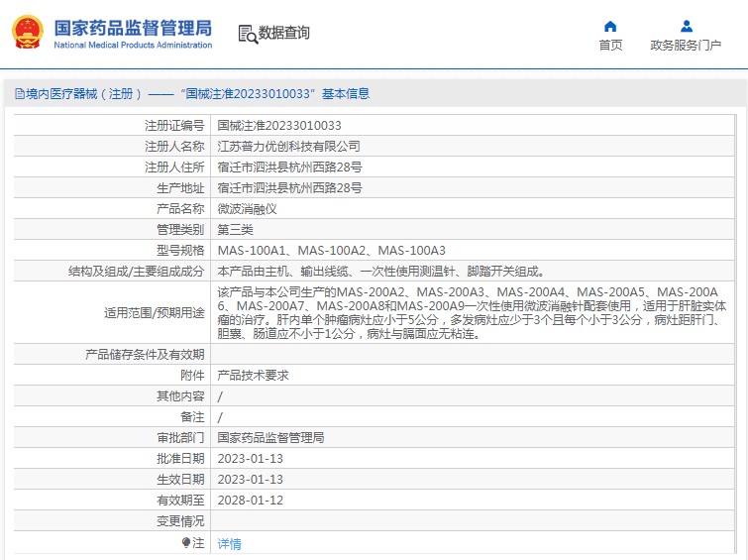Click the 其他内容 label
The height and width of the screenshot is (560, 748).
[180, 395]
